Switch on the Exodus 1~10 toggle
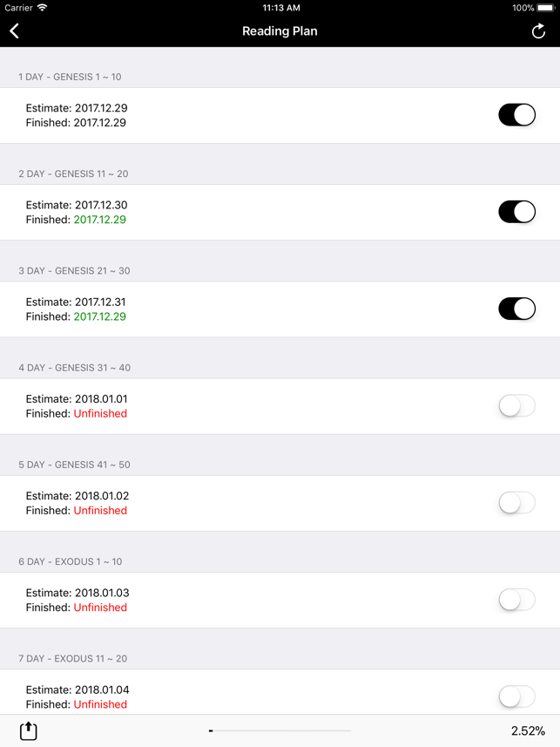This screenshot has width=560, height=747. click(516, 600)
